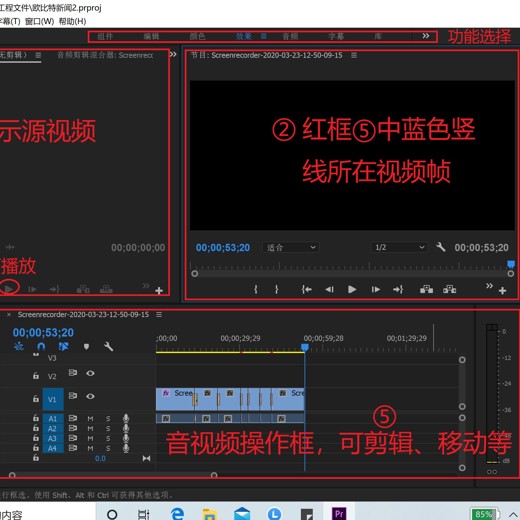Click Overwrite button in Source monitor
Viewport: 520px width, 520px height.
tap(106, 289)
